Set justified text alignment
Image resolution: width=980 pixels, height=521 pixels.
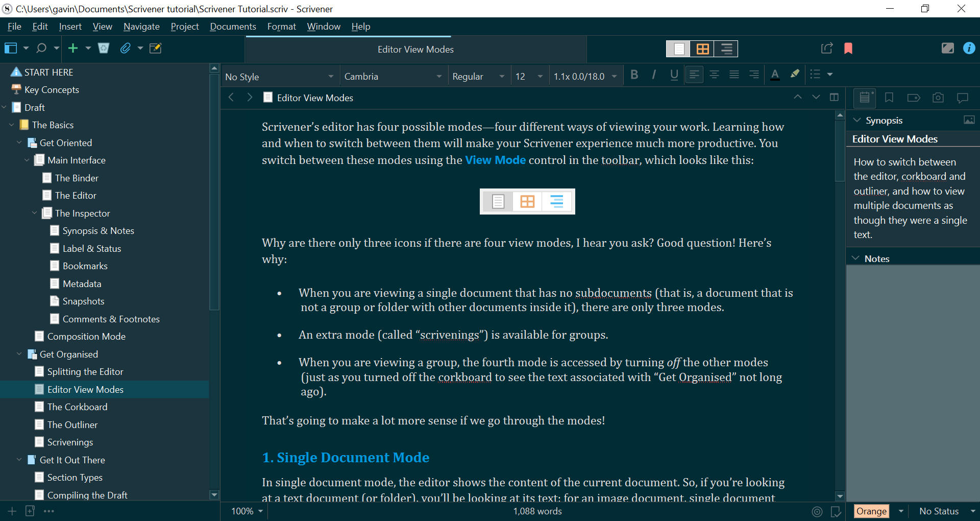coord(734,75)
